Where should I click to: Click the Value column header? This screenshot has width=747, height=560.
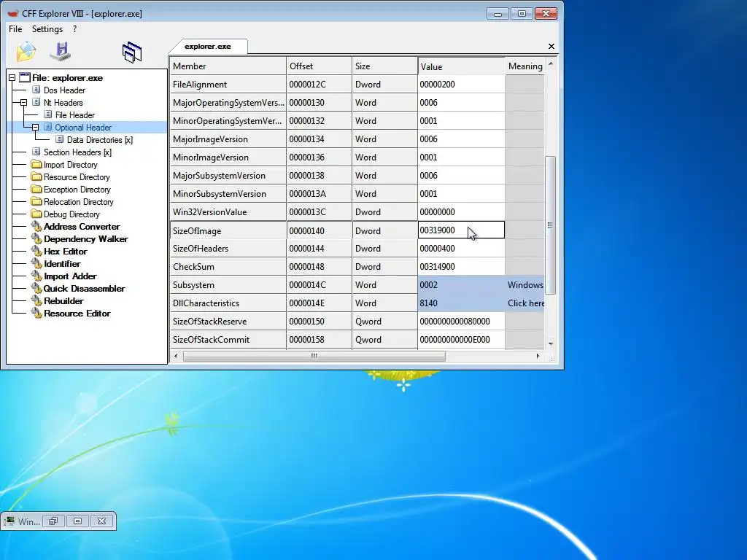click(x=461, y=66)
